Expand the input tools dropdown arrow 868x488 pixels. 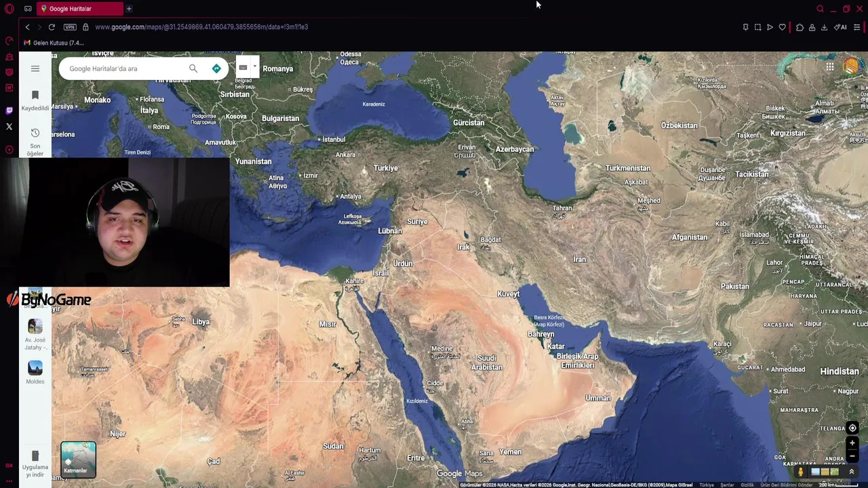(x=255, y=66)
